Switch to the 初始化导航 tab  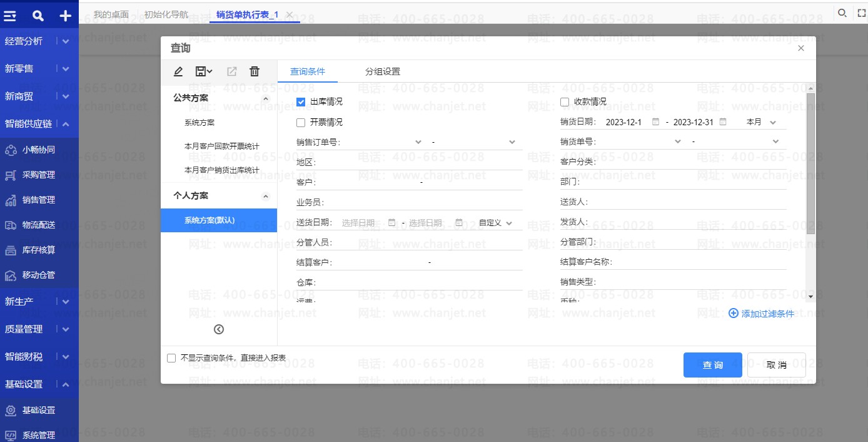(x=166, y=14)
